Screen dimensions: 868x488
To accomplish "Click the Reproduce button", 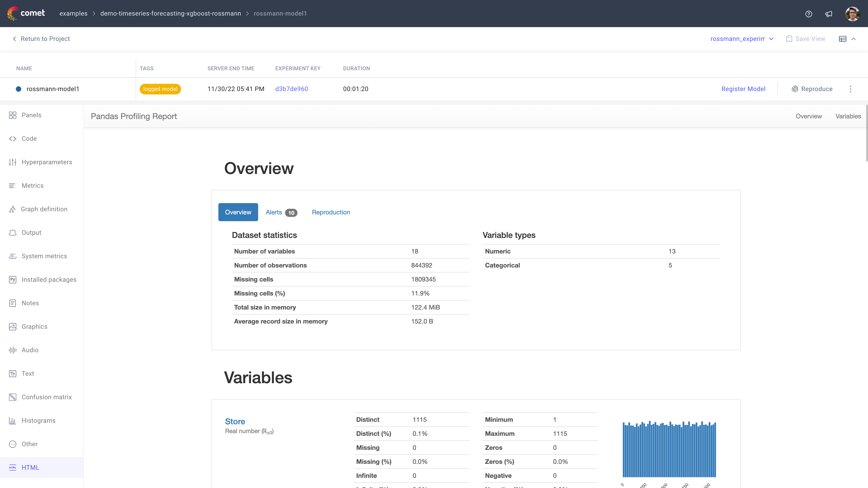I will (x=812, y=89).
